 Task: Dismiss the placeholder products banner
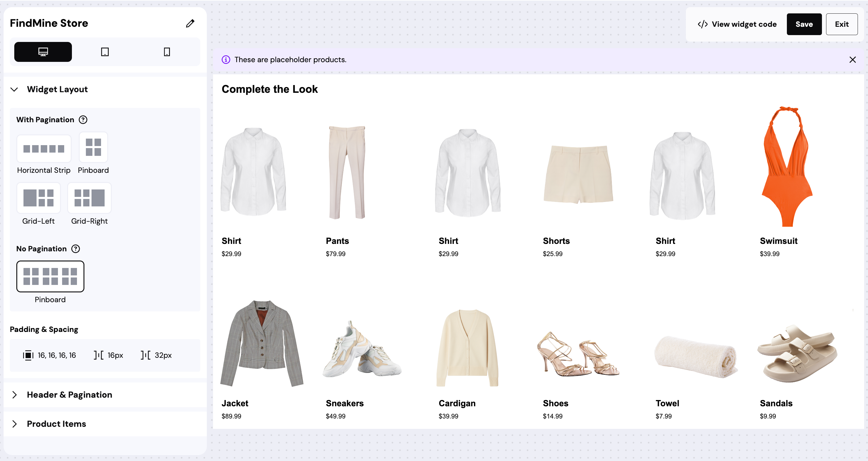point(853,59)
